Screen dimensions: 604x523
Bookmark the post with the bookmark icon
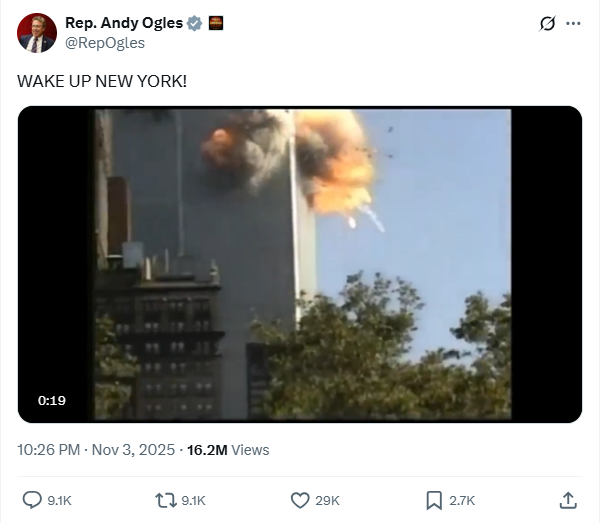[x=434, y=500]
